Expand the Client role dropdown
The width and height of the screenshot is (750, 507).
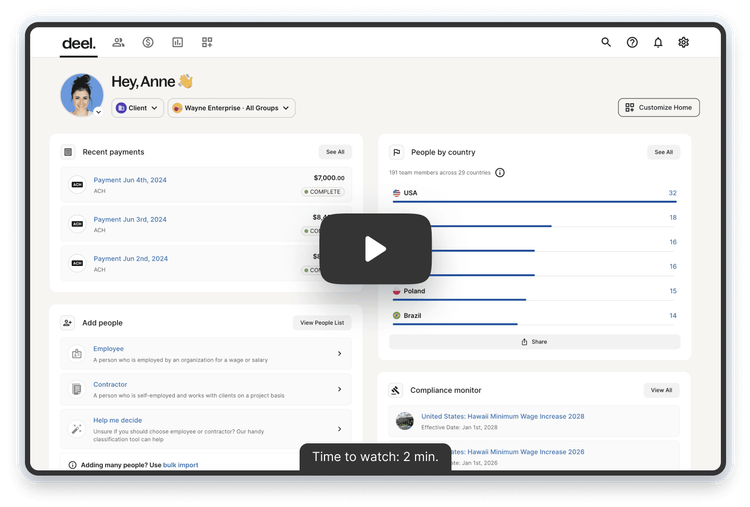point(137,108)
